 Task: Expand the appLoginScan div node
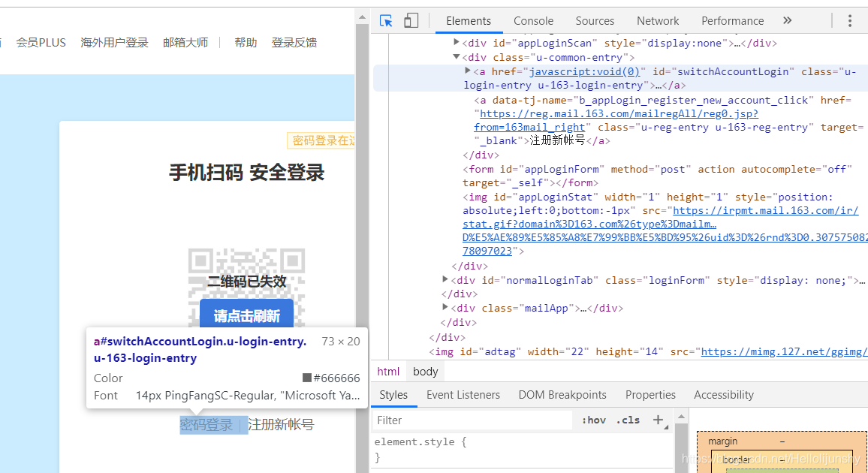[x=456, y=42]
